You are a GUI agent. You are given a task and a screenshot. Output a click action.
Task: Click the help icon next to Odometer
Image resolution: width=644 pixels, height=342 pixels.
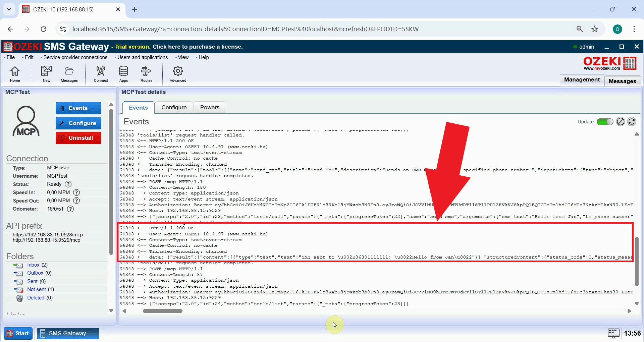(x=70, y=209)
